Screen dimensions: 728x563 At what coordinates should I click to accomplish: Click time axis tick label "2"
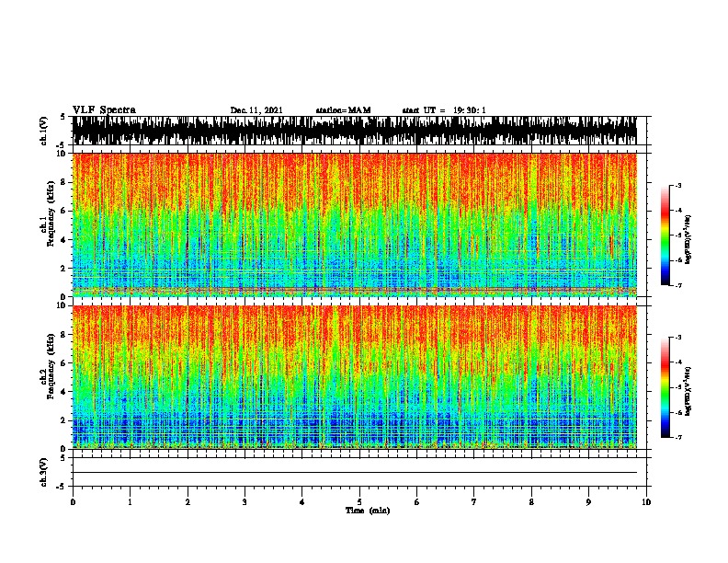click(188, 502)
